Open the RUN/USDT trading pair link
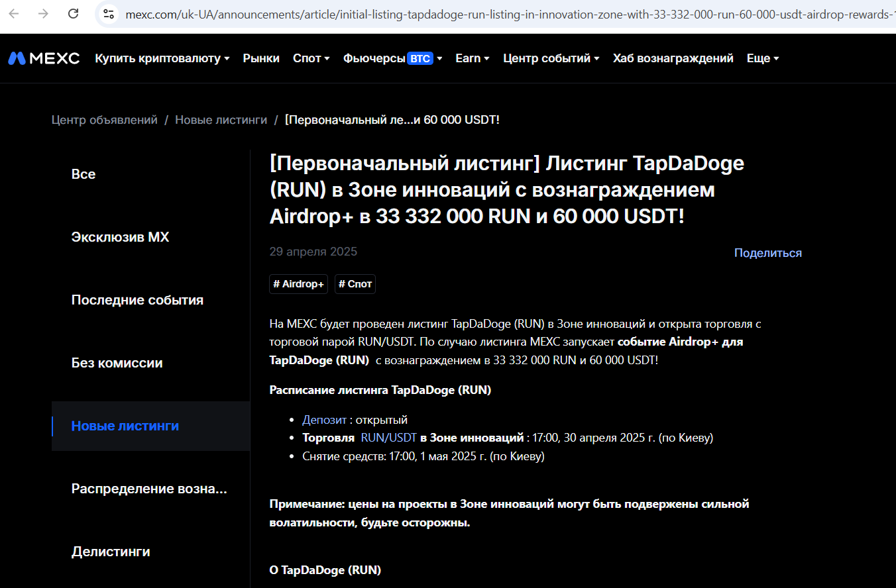 [x=389, y=438]
